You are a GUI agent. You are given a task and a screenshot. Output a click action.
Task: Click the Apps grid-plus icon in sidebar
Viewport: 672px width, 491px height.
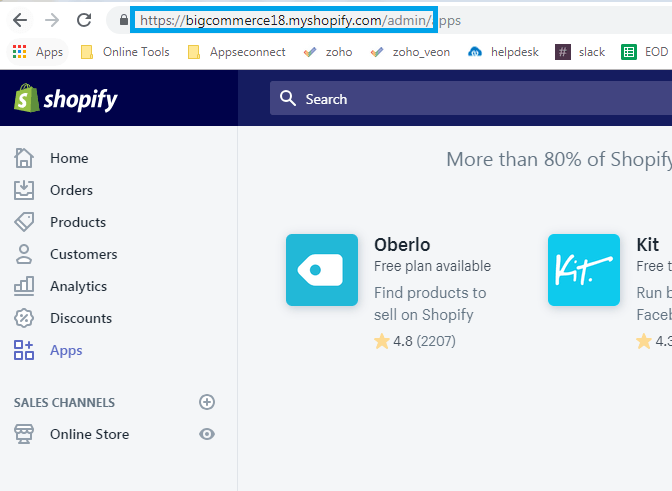pos(24,350)
